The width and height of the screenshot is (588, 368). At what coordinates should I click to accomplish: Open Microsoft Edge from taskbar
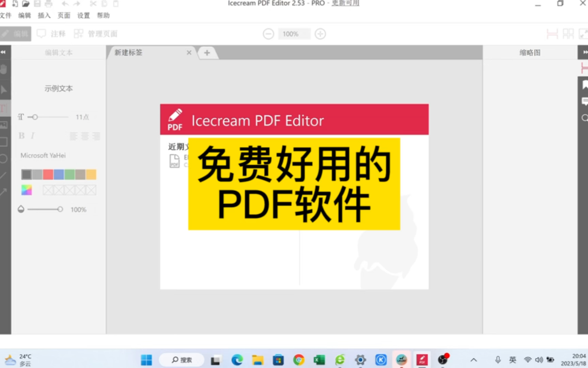(x=237, y=360)
